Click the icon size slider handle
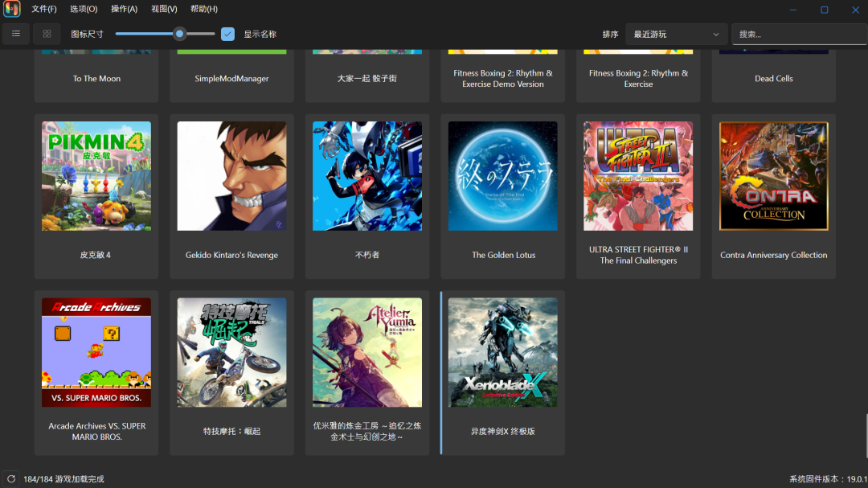Image resolution: width=868 pixels, height=488 pixels. [180, 34]
